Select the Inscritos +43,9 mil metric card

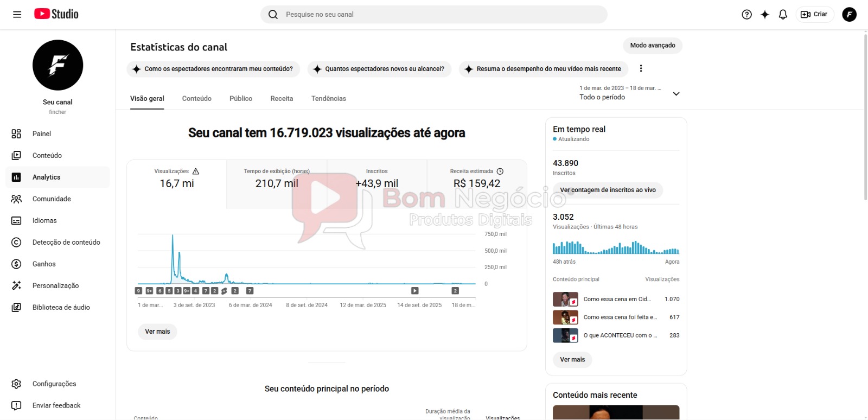[377, 184]
